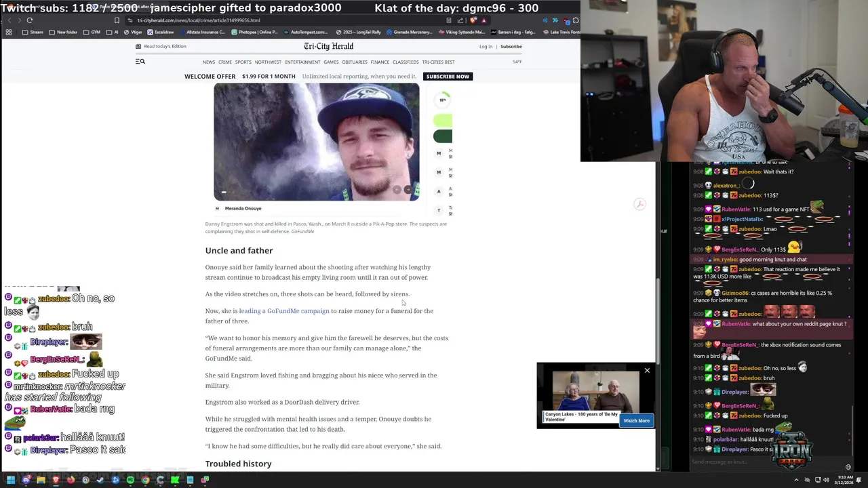The image size is (868, 488).
Task: Open the Brave Shields lion icon
Action: point(473,20)
